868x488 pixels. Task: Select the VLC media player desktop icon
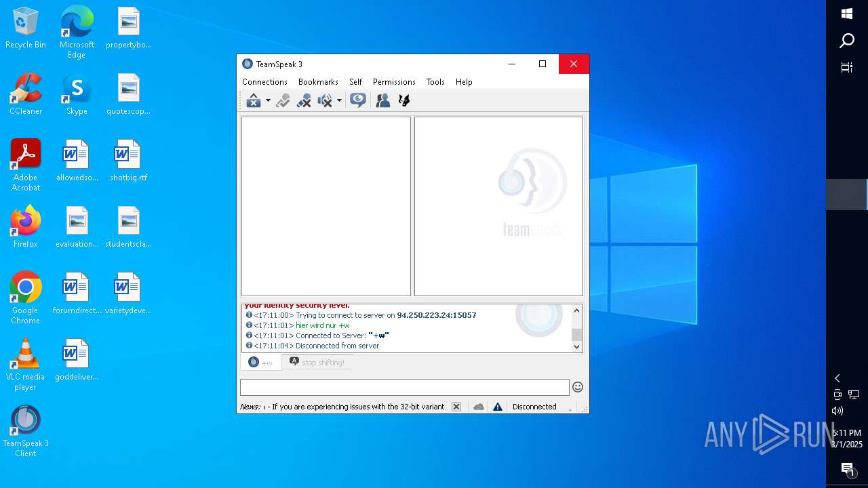[26, 365]
